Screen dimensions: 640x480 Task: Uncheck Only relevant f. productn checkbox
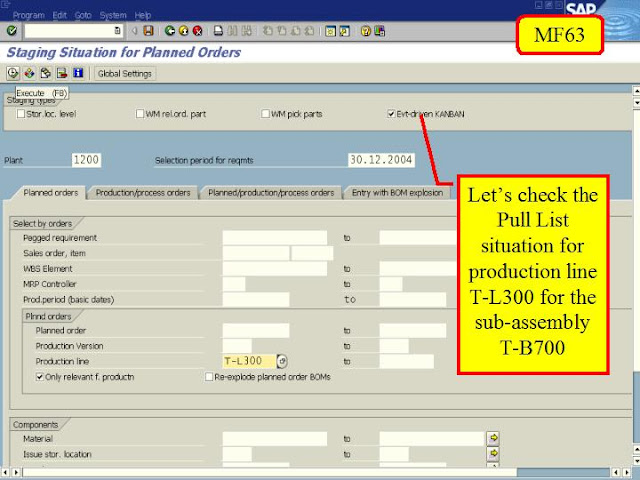40,377
